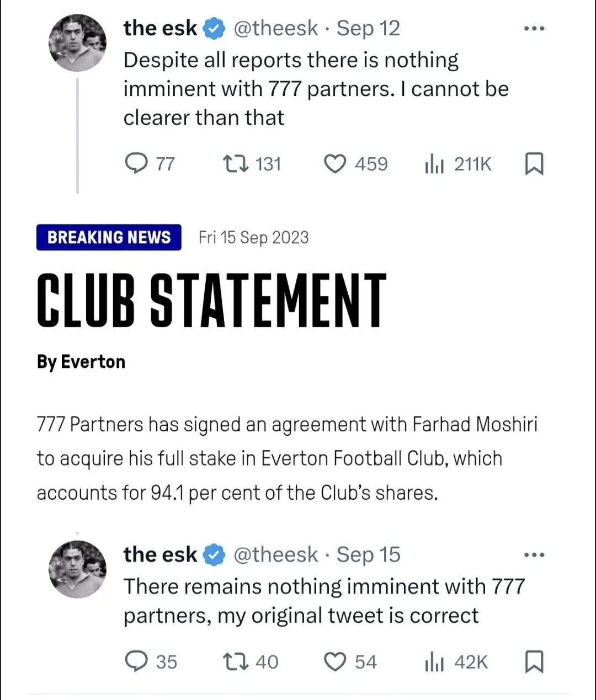Open the esk's avatar on second tweet
The image size is (596, 700).
(x=78, y=569)
